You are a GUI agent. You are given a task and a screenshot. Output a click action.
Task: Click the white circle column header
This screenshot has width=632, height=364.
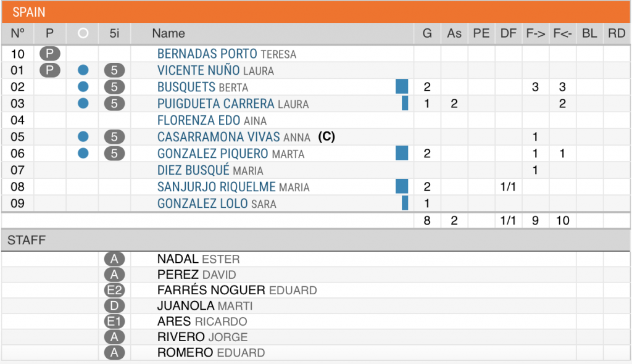click(x=83, y=33)
